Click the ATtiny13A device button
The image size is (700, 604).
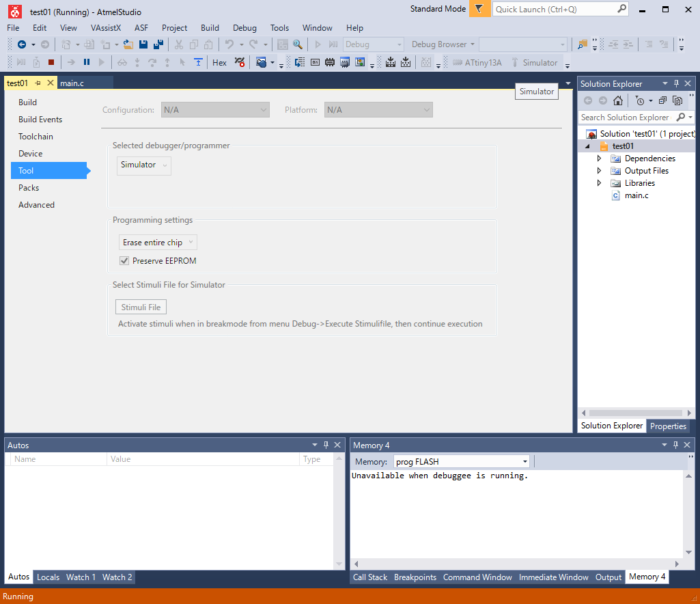[x=477, y=63]
